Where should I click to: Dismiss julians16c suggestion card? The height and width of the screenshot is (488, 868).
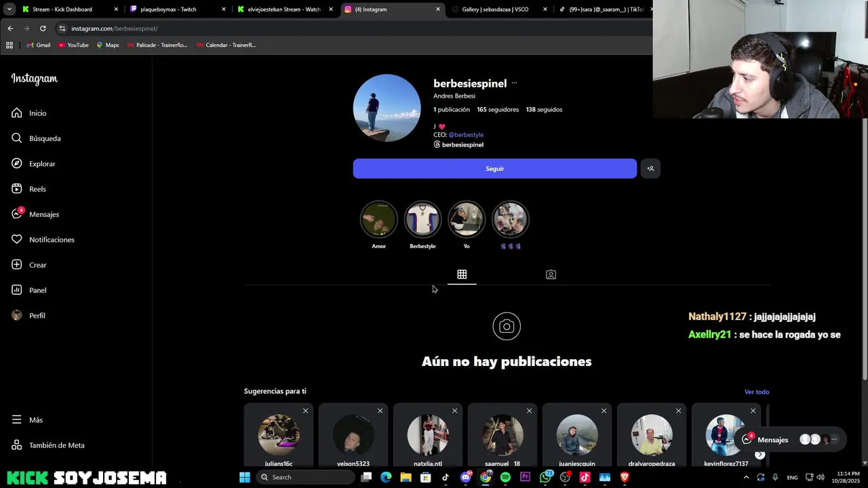pos(305,411)
